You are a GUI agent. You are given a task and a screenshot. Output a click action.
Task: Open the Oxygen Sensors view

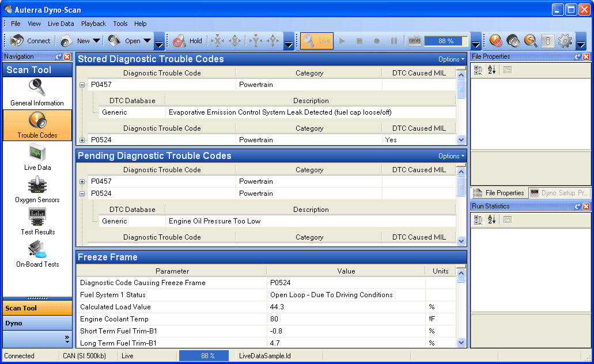coord(37,190)
